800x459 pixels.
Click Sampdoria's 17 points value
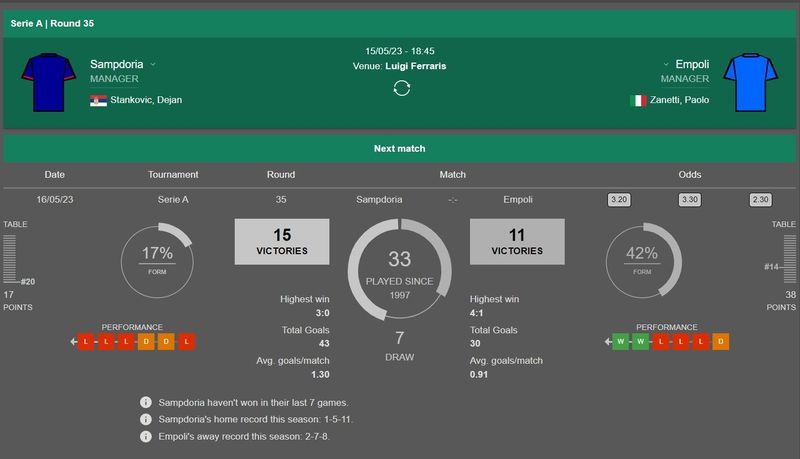(9, 295)
